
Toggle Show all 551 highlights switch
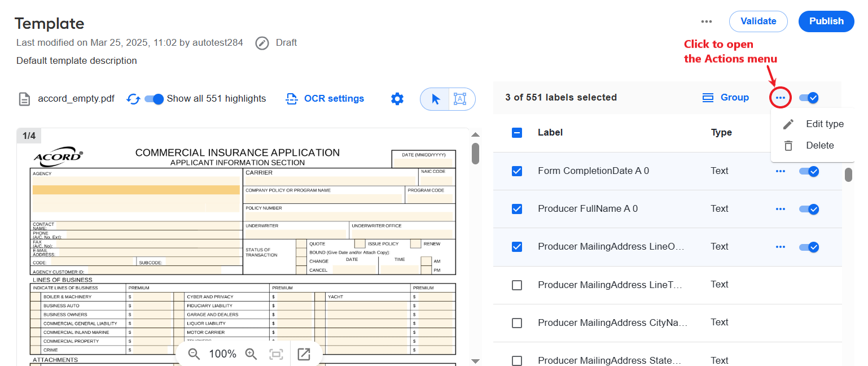click(154, 99)
